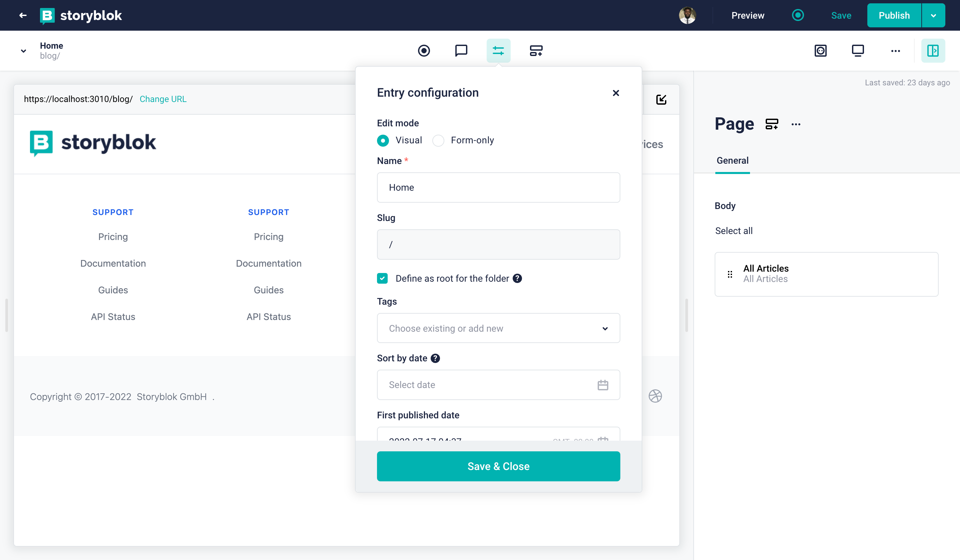
Task: Open the user avatar profile
Action: pyautogui.click(x=687, y=15)
